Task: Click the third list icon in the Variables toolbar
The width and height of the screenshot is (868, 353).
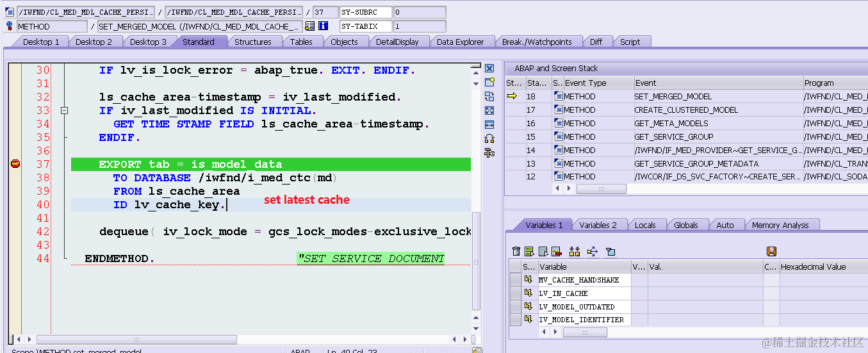Action: click(543, 251)
